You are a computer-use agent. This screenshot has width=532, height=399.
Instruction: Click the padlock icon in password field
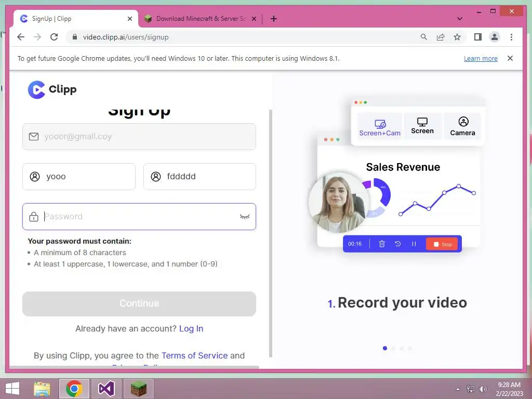click(x=34, y=217)
